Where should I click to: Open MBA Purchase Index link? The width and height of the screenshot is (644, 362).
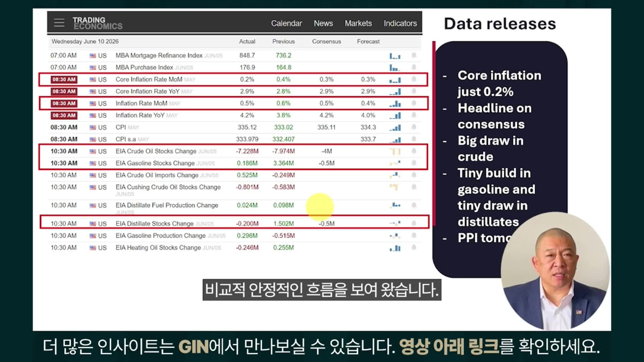(x=144, y=67)
